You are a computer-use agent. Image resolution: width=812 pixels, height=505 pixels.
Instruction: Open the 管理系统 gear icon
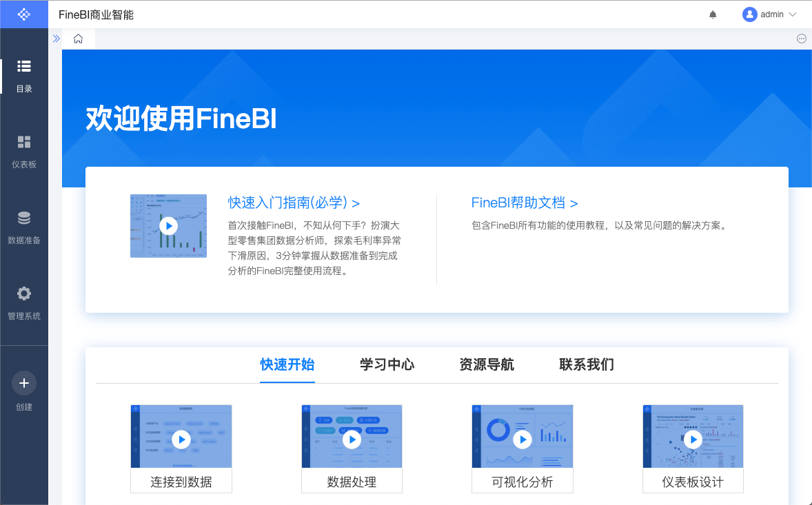[24, 293]
